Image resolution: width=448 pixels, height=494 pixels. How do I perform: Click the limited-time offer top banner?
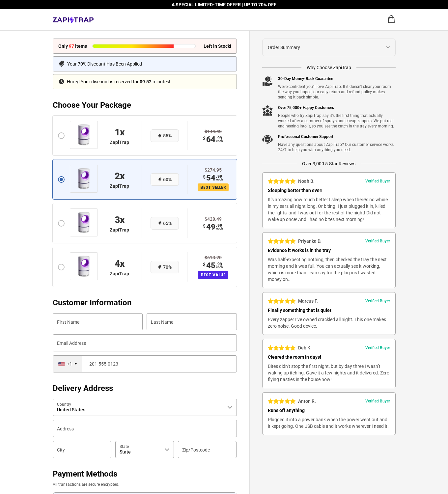(224, 5)
